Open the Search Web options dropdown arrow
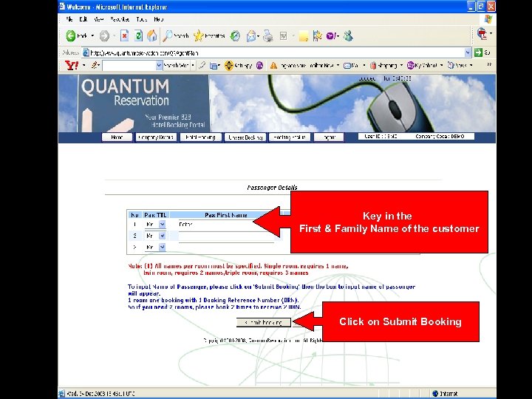 [193, 65]
